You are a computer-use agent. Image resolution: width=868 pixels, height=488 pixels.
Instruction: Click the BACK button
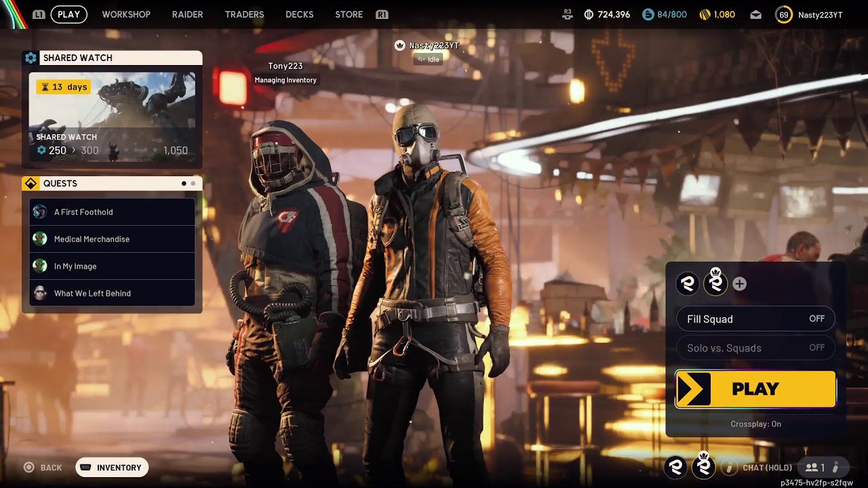click(x=43, y=468)
